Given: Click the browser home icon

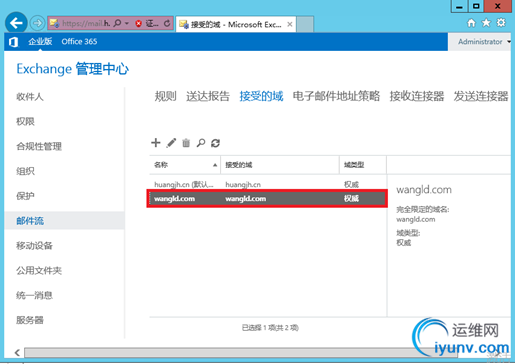Looking at the screenshot, I should [x=471, y=23].
